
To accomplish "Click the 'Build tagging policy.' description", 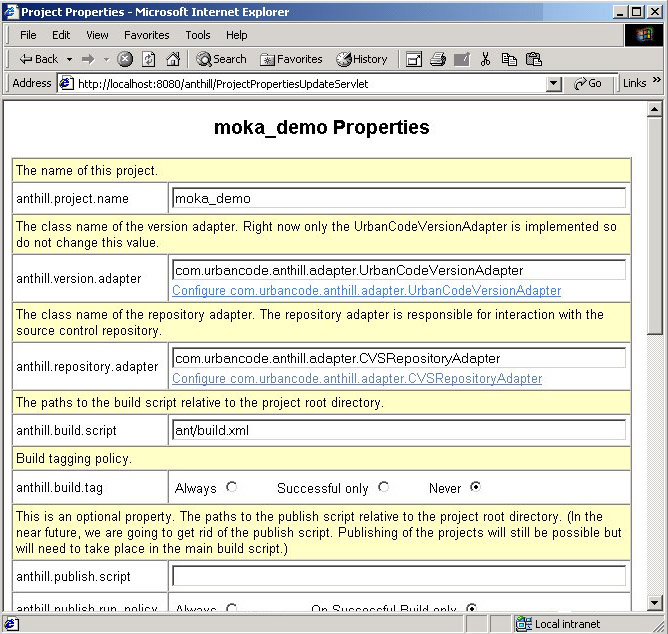I will (x=74, y=459).
